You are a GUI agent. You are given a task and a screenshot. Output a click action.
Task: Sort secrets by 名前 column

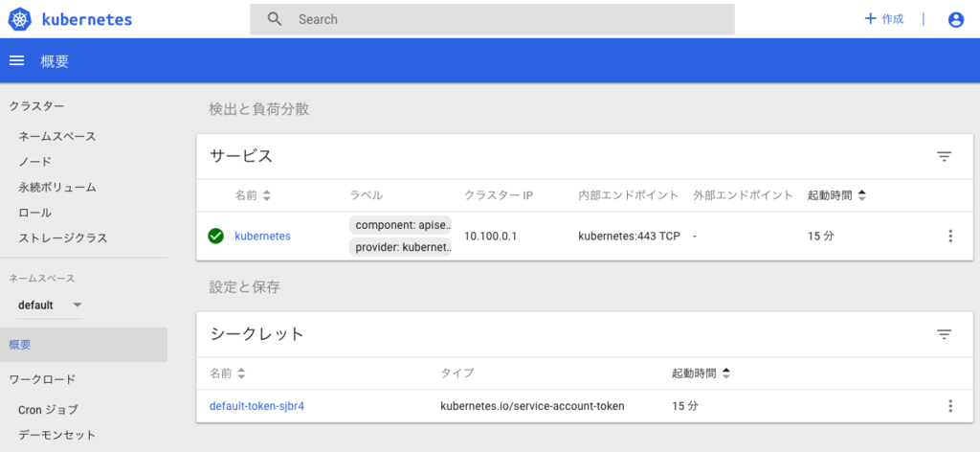(228, 373)
